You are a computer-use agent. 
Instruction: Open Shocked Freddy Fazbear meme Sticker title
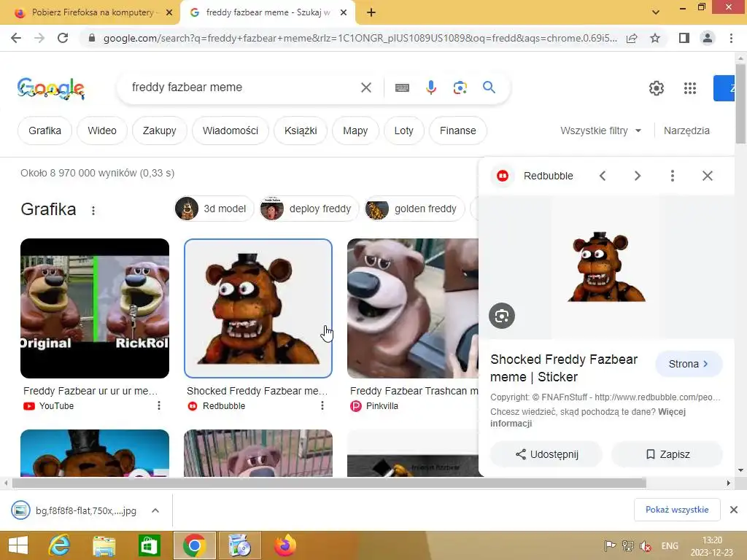pos(564,368)
